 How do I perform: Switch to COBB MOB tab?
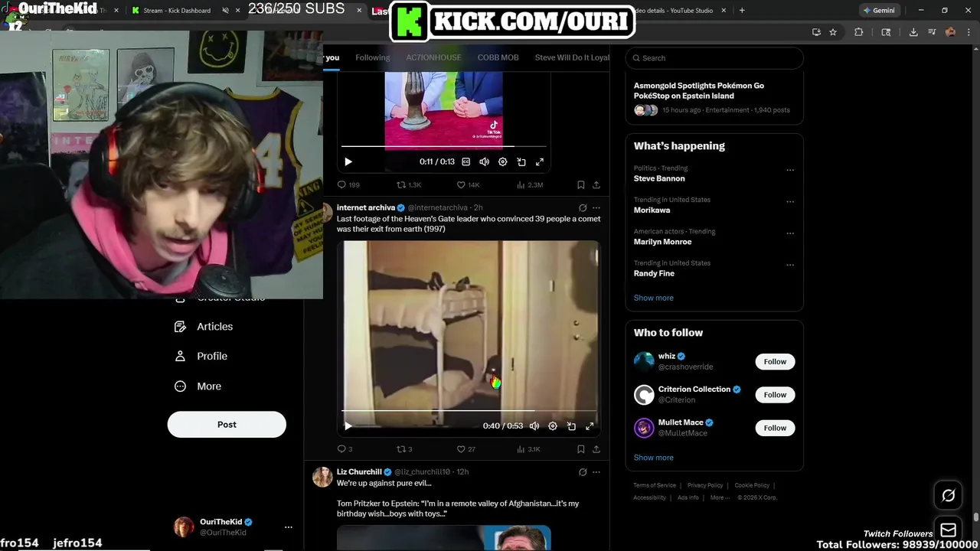pyautogui.click(x=498, y=57)
